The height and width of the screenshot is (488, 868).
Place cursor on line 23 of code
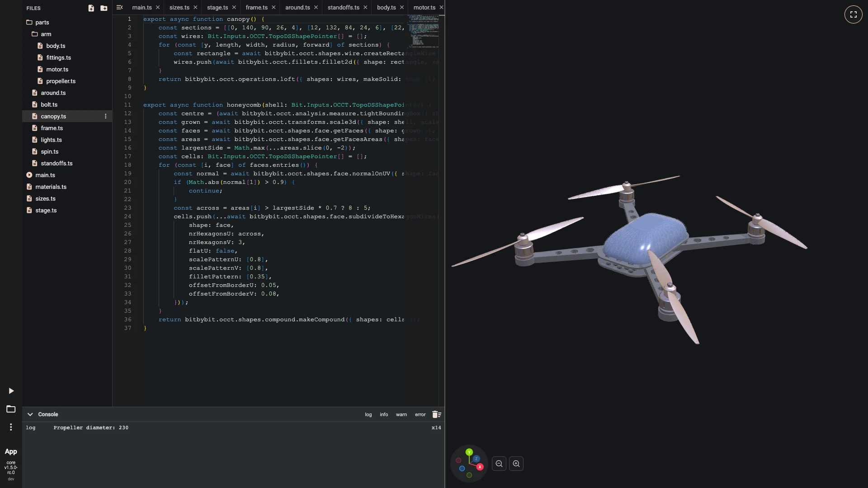271,208
